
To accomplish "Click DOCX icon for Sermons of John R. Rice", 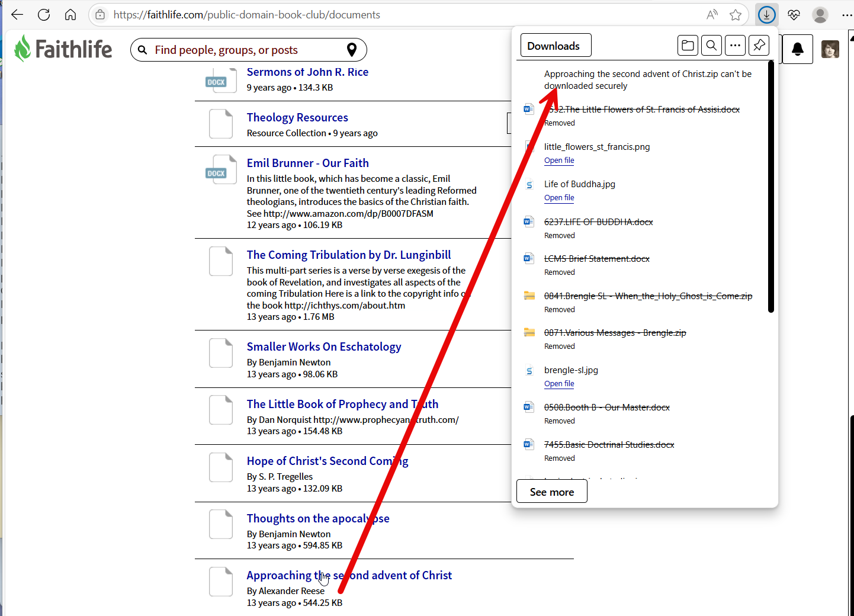I will pyautogui.click(x=220, y=80).
